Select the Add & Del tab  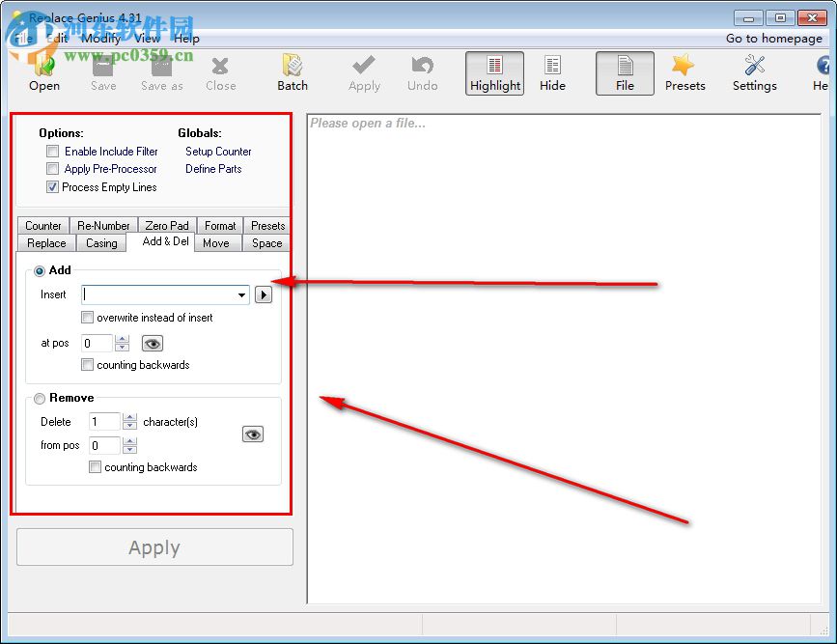click(165, 241)
